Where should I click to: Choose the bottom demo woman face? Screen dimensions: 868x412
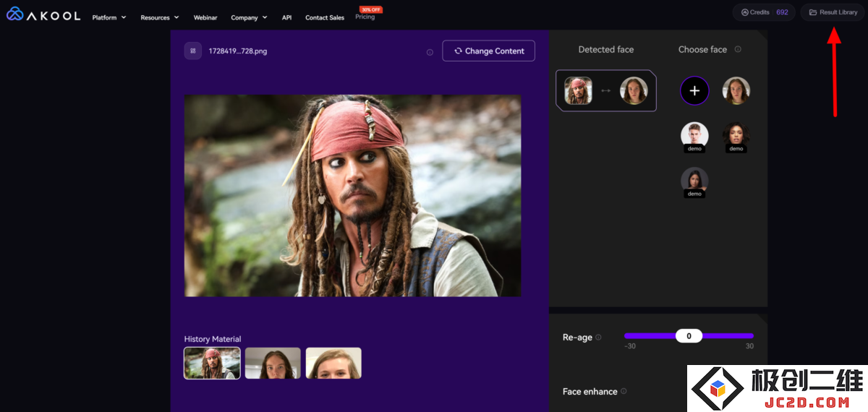[x=694, y=181]
